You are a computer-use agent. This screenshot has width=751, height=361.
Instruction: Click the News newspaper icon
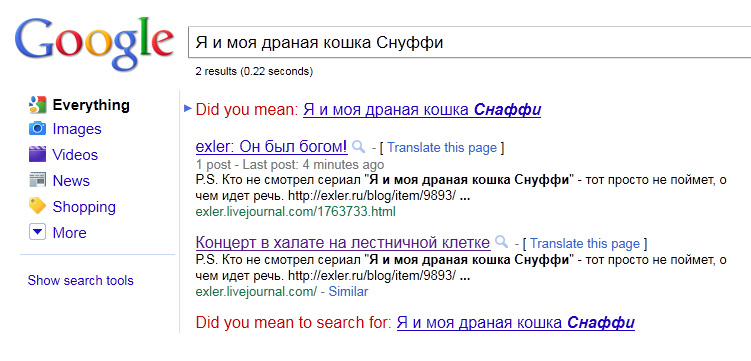[37, 180]
